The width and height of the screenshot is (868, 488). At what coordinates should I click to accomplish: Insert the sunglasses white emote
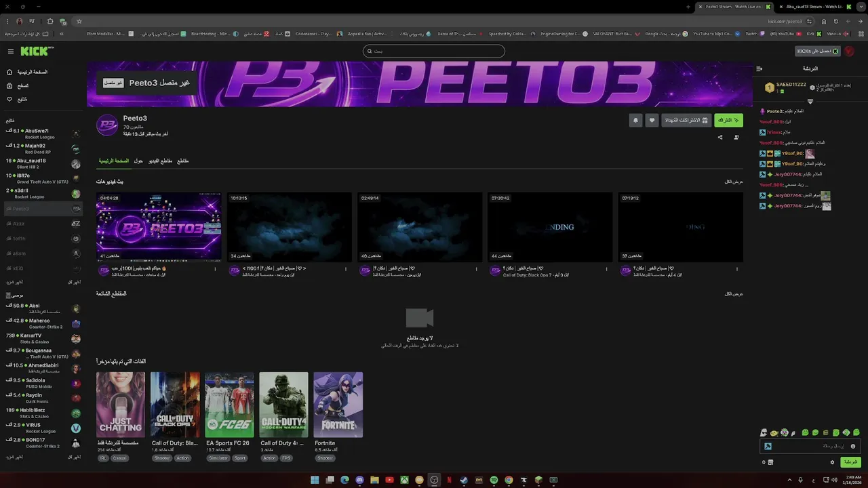(764, 432)
